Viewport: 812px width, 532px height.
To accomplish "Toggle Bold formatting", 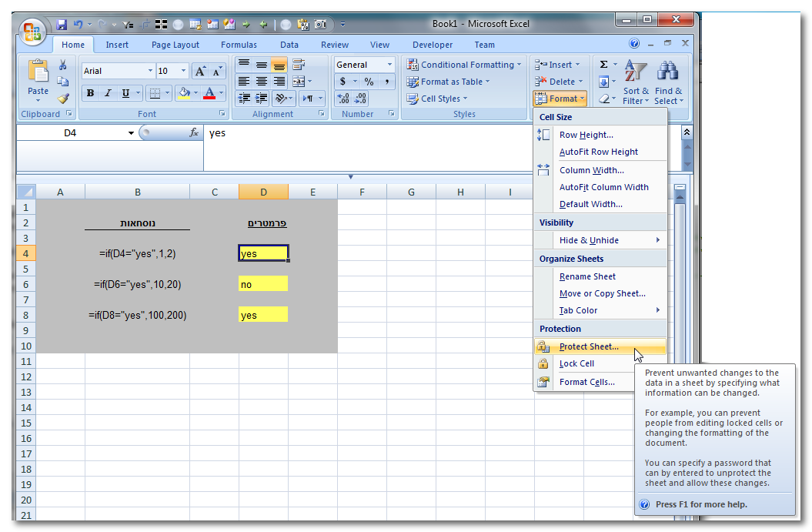I will click(x=91, y=93).
